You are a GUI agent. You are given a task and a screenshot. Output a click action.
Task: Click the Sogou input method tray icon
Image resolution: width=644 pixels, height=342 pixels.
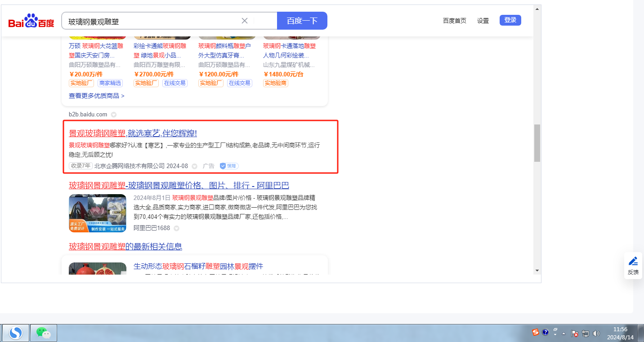coord(535,333)
